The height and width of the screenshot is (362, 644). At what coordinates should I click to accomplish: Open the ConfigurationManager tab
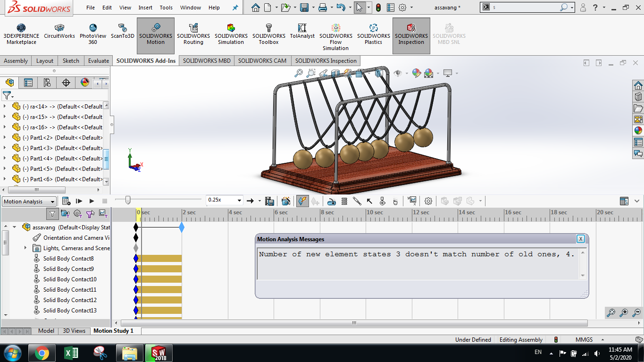47,83
